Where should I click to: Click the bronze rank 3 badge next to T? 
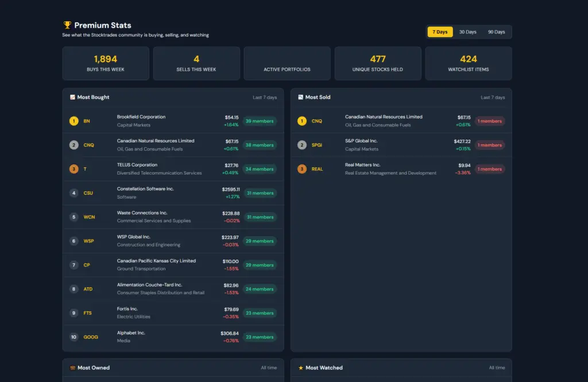click(x=73, y=169)
